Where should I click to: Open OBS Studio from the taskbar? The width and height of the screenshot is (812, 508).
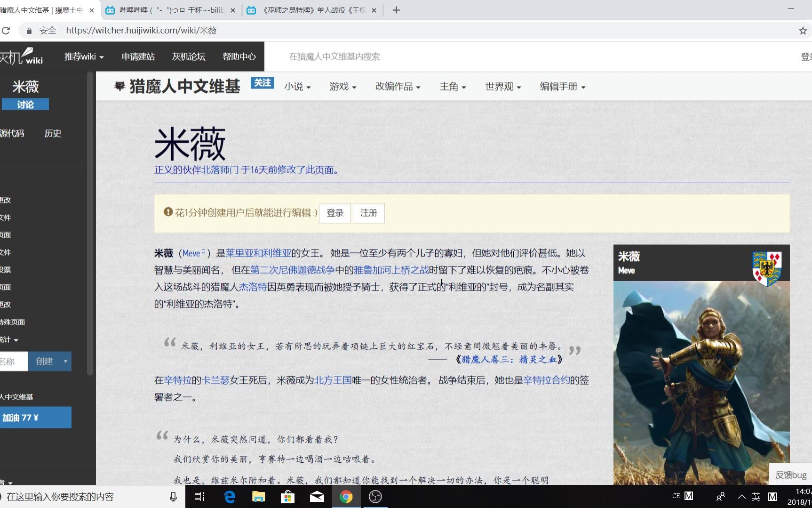375,497
